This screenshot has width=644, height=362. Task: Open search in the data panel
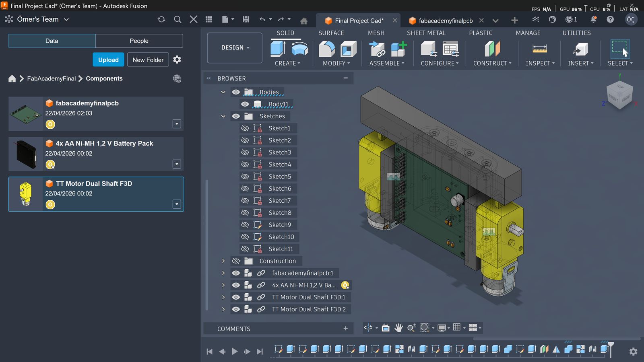coord(178,19)
